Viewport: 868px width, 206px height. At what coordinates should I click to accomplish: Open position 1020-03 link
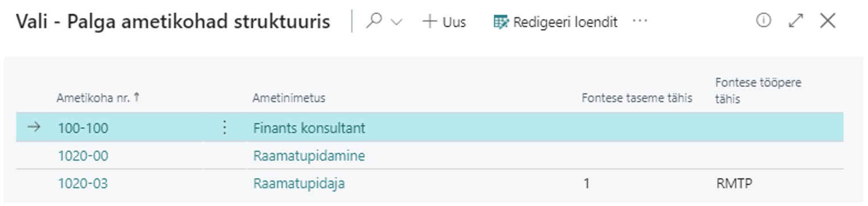coord(83,183)
